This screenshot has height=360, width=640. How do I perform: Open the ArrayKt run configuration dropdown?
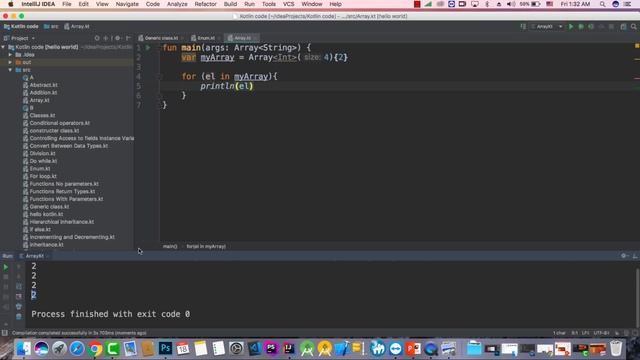(547, 27)
